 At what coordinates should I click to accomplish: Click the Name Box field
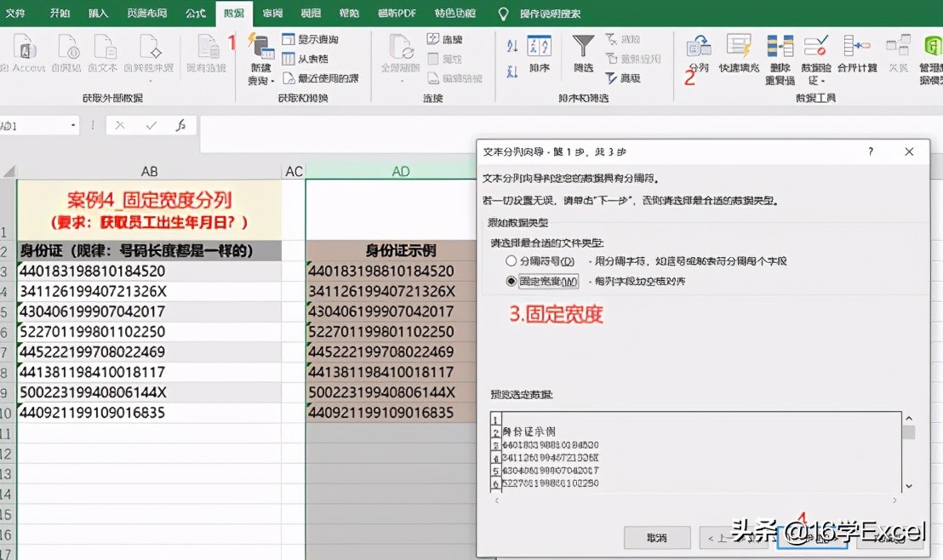click(34, 126)
